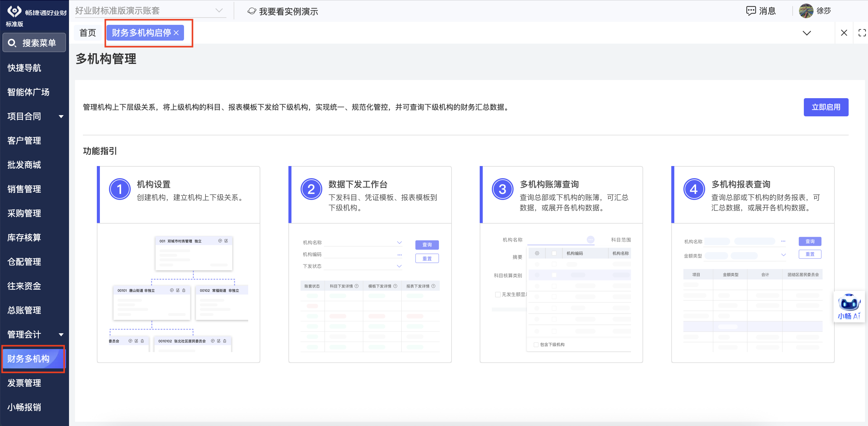Click the 立即启用 button
The width and height of the screenshot is (868, 426).
click(826, 107)
